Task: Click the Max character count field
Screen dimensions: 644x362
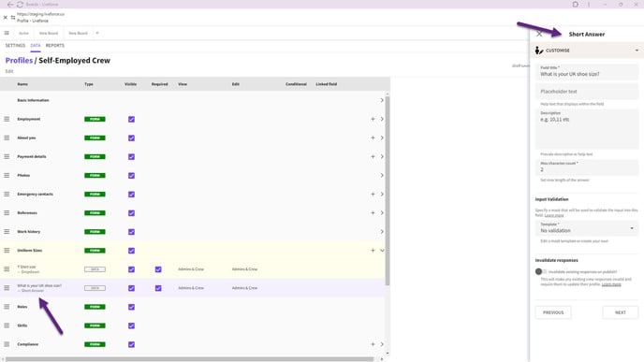Action: [587, 167]
